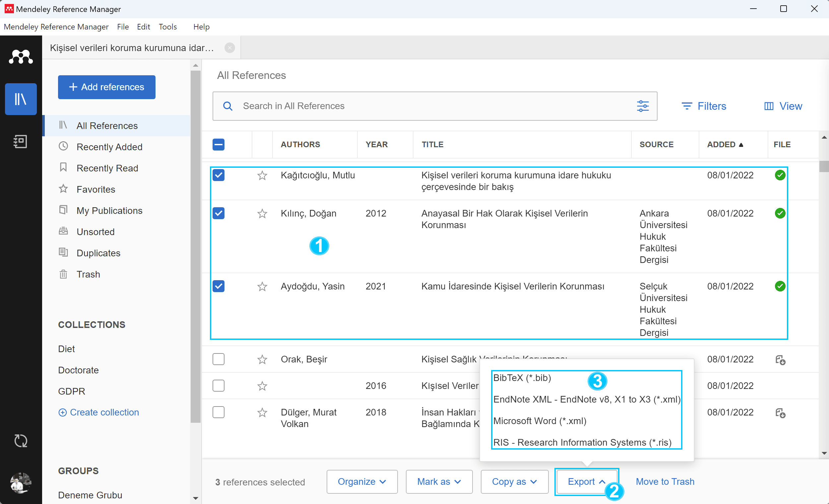Star the Kılınç, Doğan reference
Viewport: 829px width, 504px height.
262,214
